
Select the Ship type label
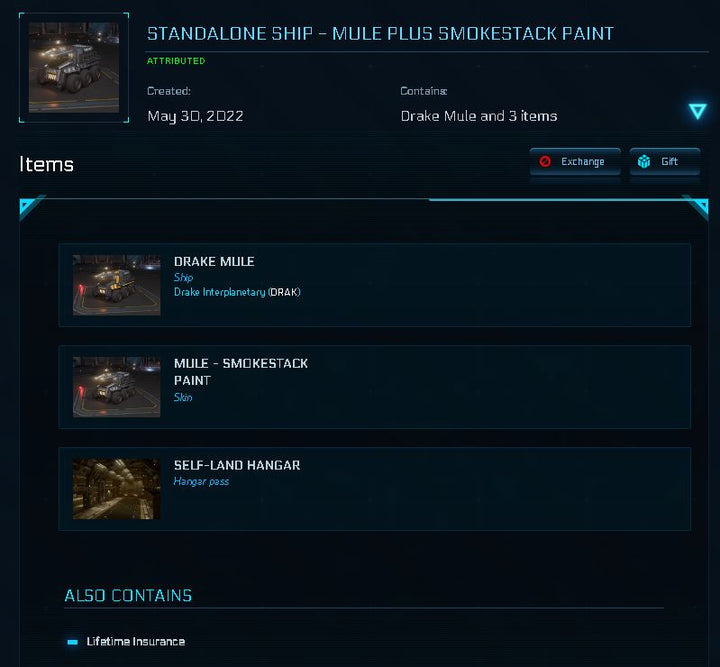(x=183, y=277)
